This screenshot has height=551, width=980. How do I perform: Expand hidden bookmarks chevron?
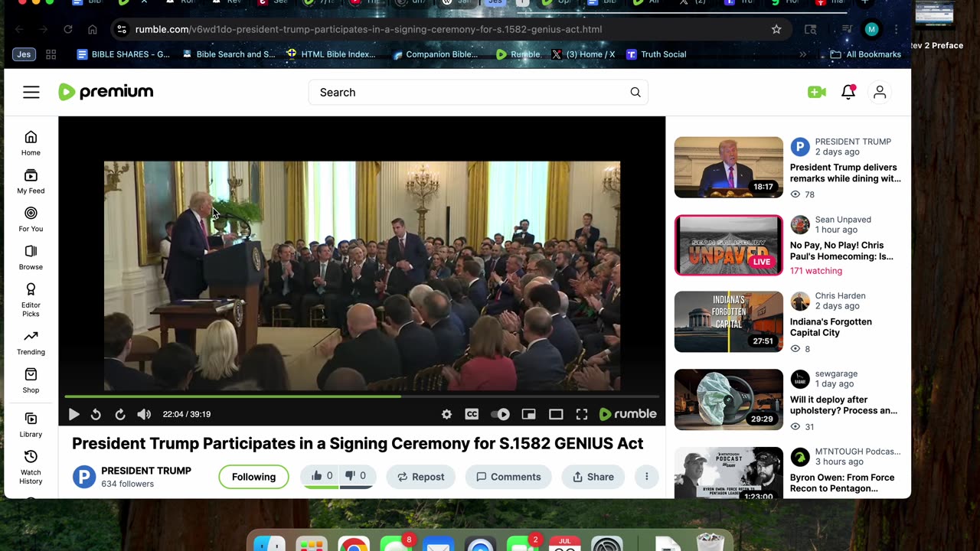click(x=802, y=54)
